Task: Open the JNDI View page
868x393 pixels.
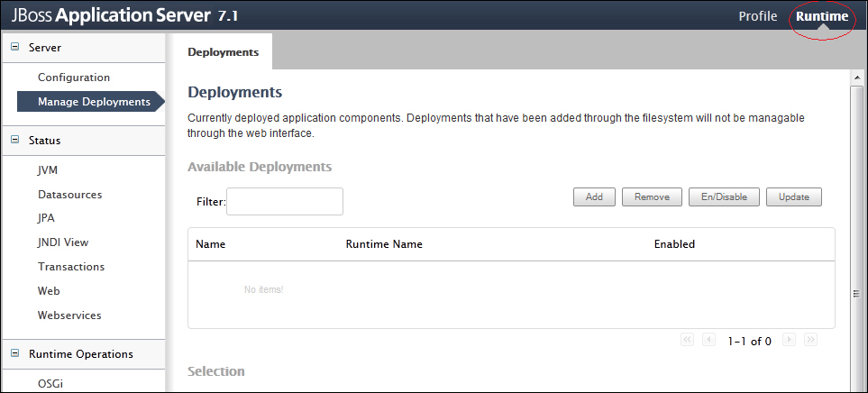Action: click(x=63, y=242)
